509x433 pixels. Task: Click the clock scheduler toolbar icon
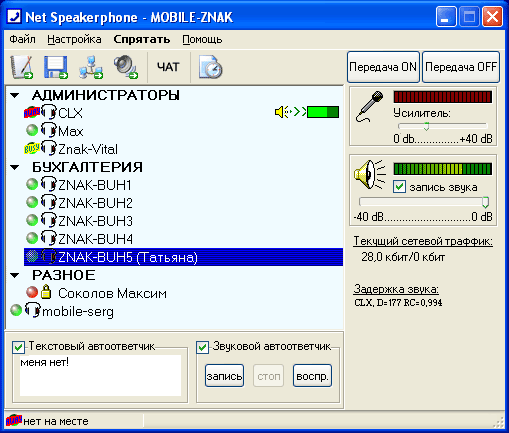(211, 67)
